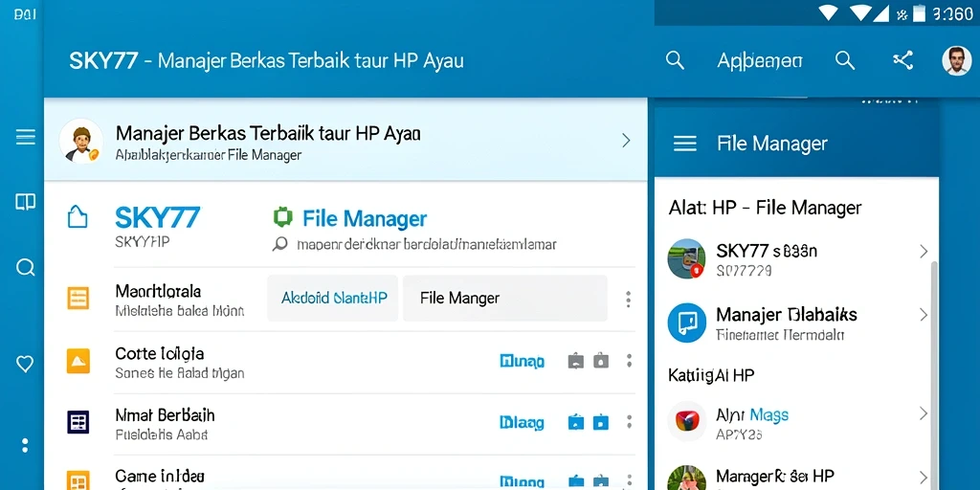This screenshot has height=490, width=980.
Task: Expand the Manajer Berkas Terbaik banner chevron
Action: 626,141
